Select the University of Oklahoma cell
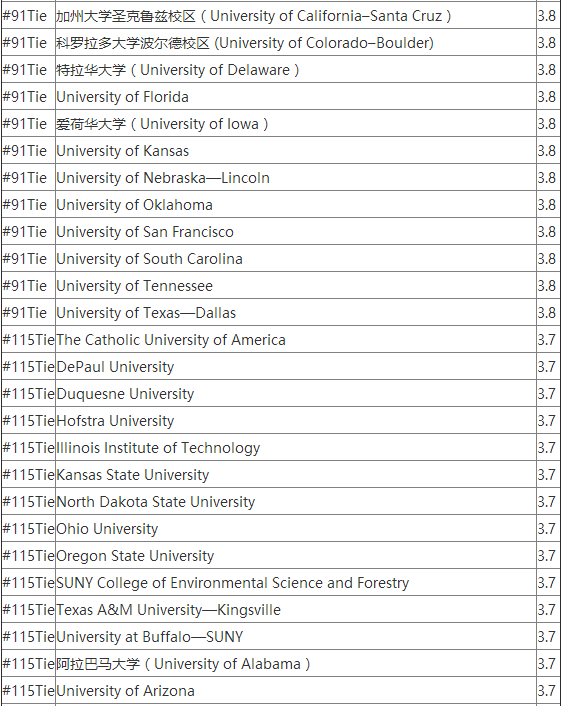This screenshot has width=563, height=706. [x=296, y=205]
